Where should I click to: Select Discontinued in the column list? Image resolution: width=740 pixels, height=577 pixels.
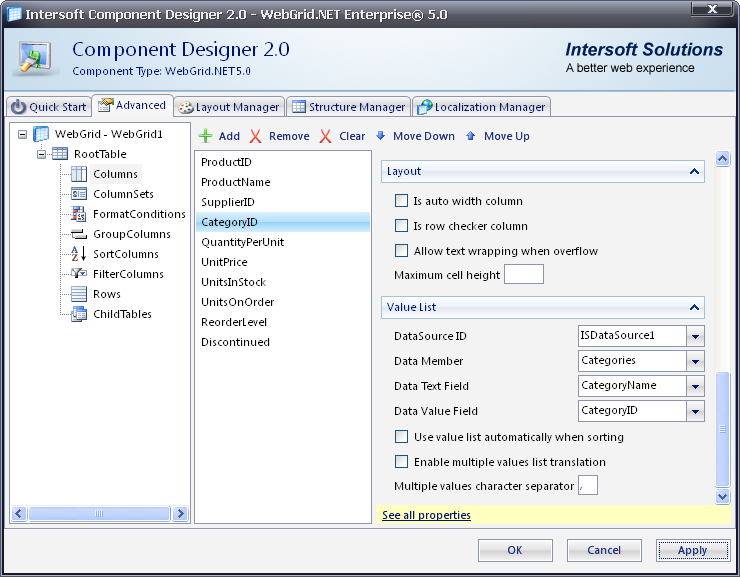click(x=283, y=342)
